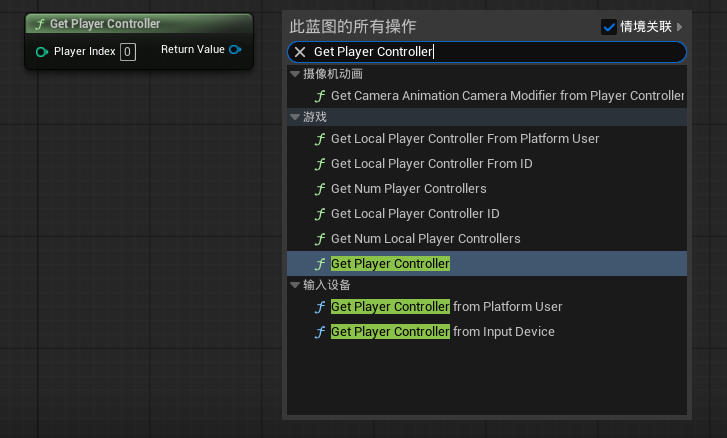The image size is (727, 438).
Task: Select Get Local Player Controller ID
Action: pos(487,214)
